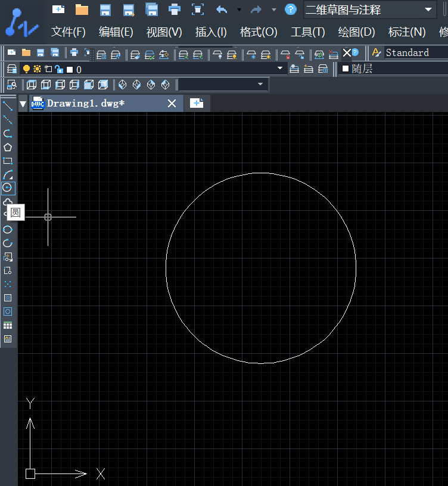Open the Make Block tool
The height and width of the screenshot is (486, 448).
coord(7,270)
